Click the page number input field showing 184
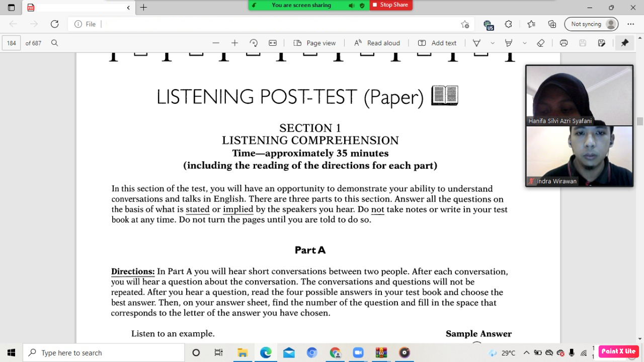This screenshot has height=362, width=644. coord(11,43)
